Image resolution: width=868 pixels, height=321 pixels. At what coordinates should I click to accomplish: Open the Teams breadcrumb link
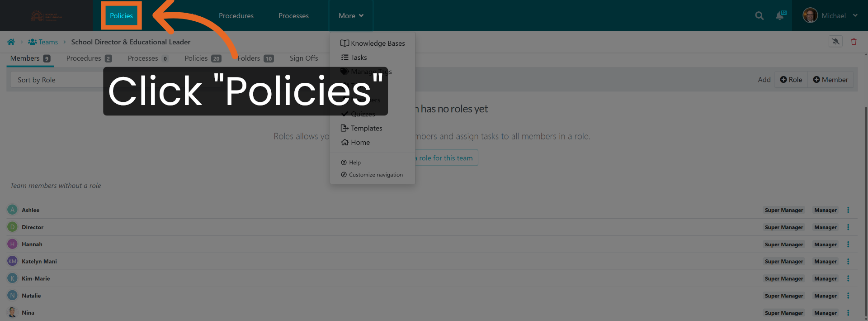point(43,42)
